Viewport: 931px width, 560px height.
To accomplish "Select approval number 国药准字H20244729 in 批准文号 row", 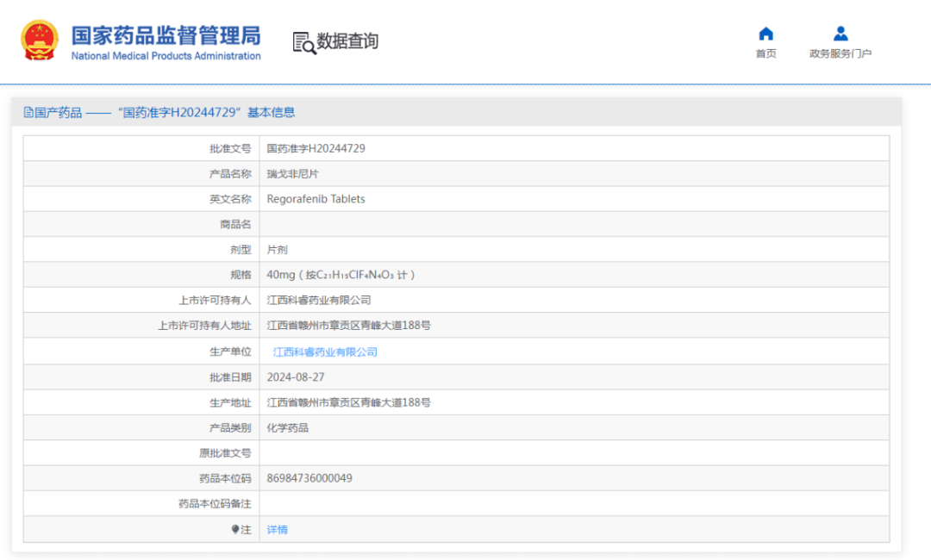I will [316, 148].
